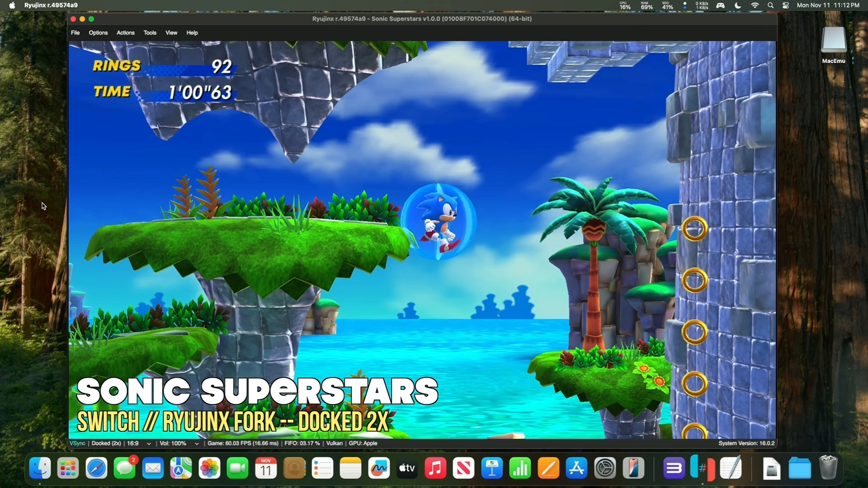The image size is (868, 488).
Task: Expand the 16:9 aspect ratio dropdown
Action: coord(149,444)
